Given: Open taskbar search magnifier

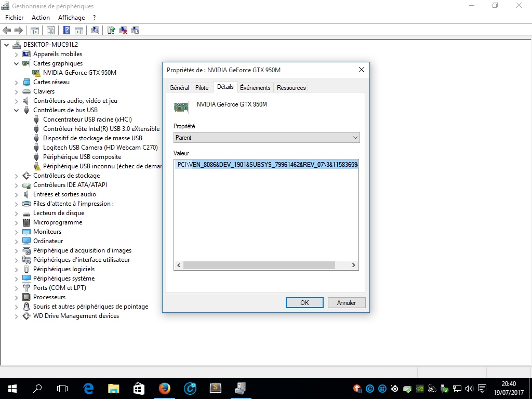Looking at the screenshot, I should click(37, 389).
